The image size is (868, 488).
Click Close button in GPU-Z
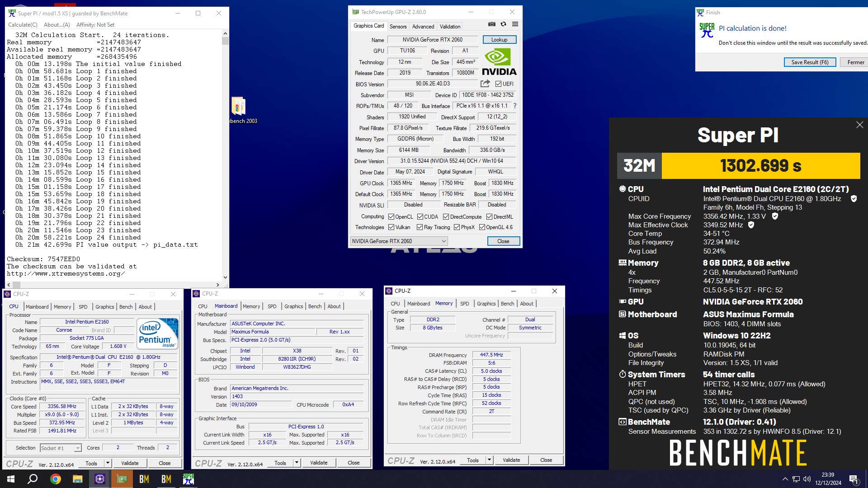[x=503, y=241]
